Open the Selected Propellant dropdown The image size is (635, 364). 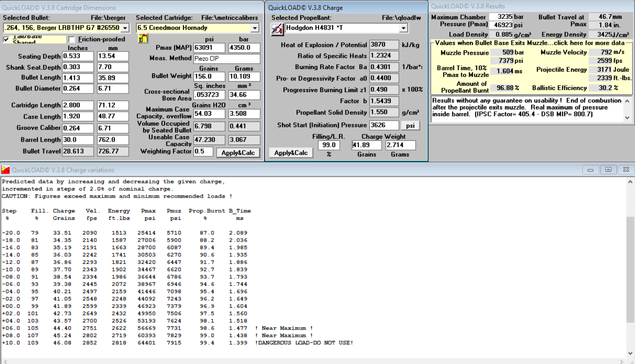click(403, 28)
